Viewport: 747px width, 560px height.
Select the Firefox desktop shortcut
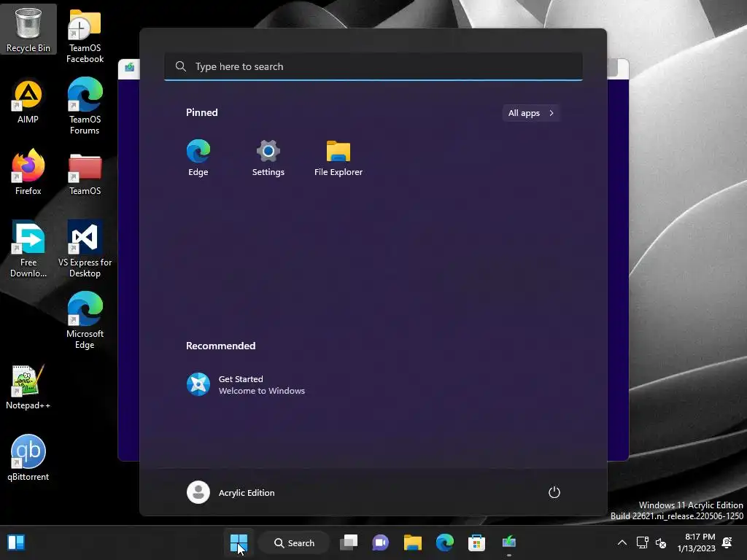[28, 172]
